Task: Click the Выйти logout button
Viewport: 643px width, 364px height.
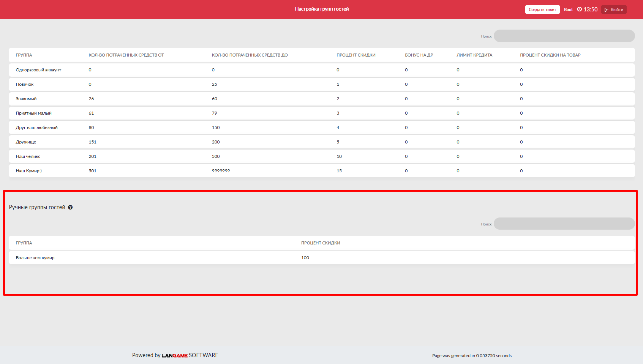Action: (614, 9)
